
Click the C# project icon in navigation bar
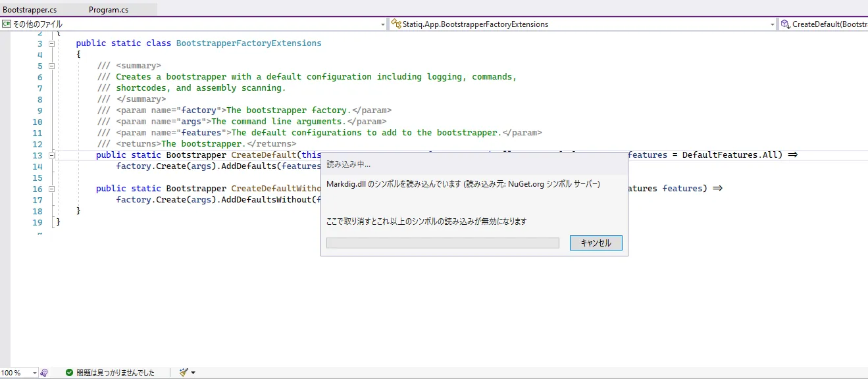point(7,24)
